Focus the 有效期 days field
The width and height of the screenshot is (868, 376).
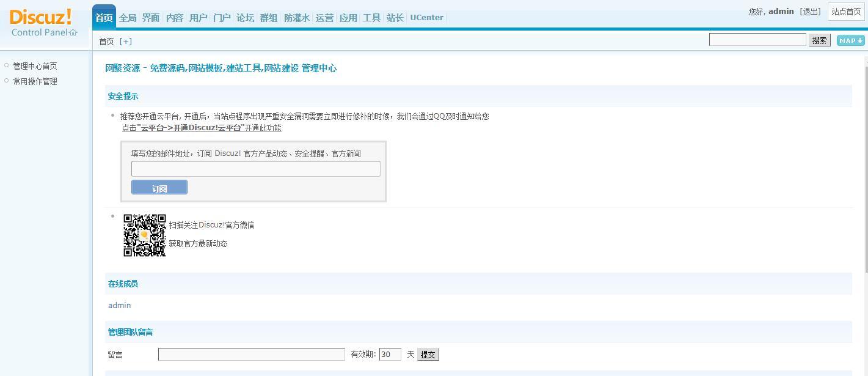(x=390, y=354)
